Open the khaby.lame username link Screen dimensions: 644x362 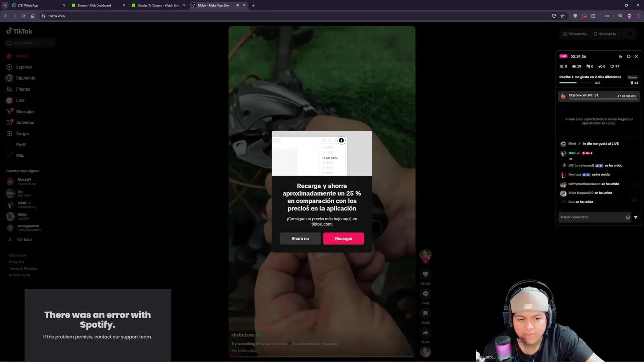(243, 335)
